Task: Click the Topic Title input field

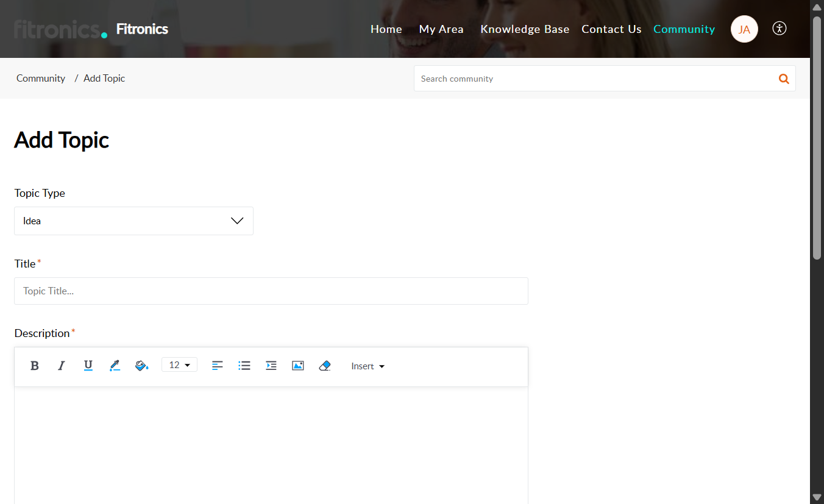Action: tap(271, 291)
